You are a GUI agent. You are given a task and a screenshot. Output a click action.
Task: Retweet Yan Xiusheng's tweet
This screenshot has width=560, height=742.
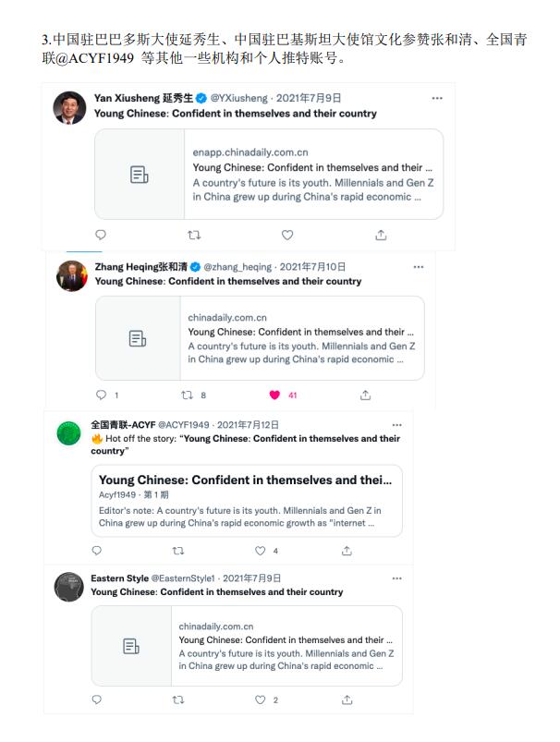[x=194, y=235]
